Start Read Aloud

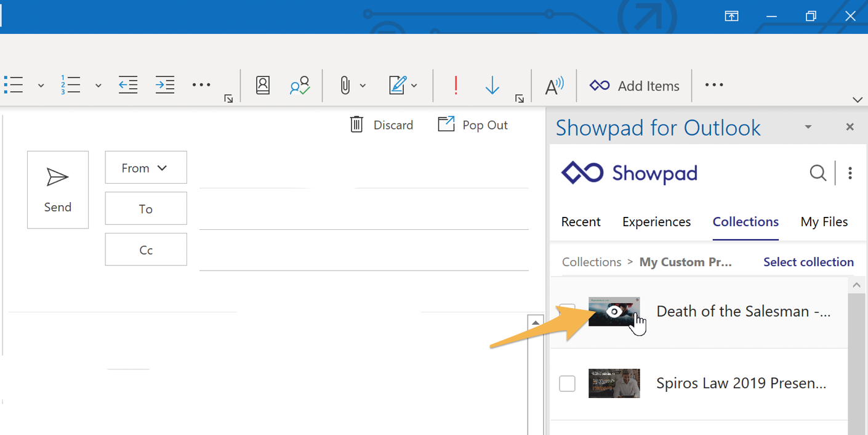click(554, 86)
